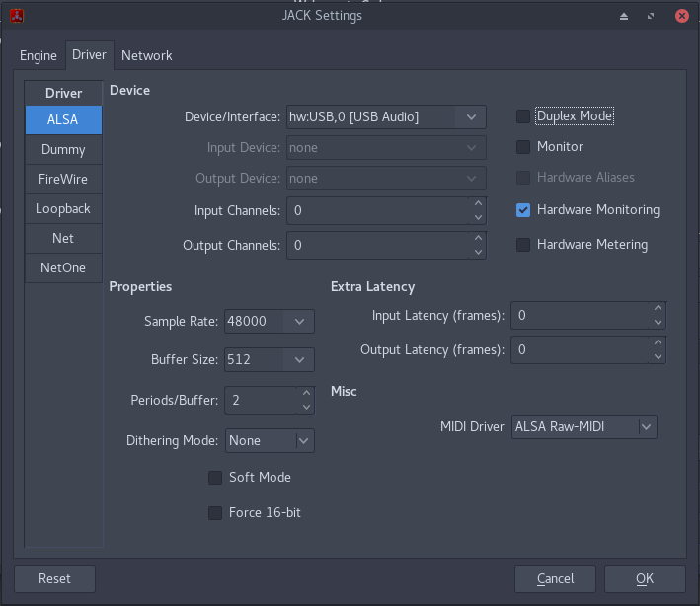Select the Driver tab
The width and height of the screenshot is (700, 606).
pyautogui.click(x=89, y=55)
